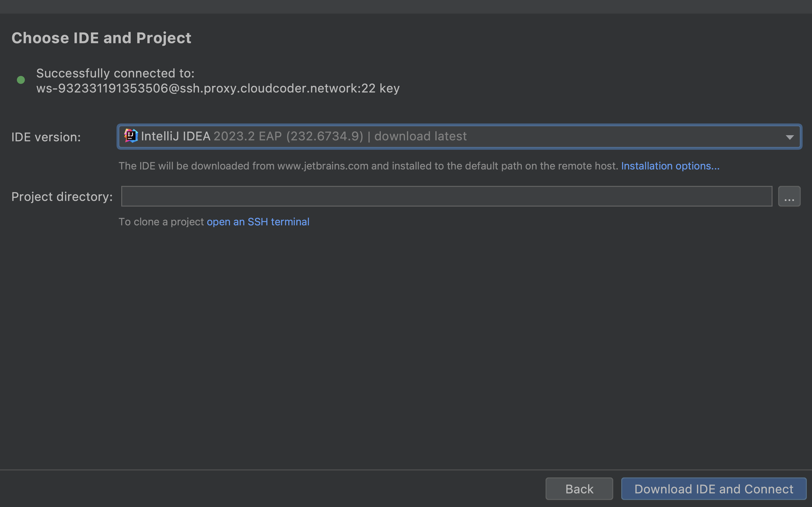Click the Choose IDE and Project heading
Screen dimensions: 812x507
coord(101,38)
